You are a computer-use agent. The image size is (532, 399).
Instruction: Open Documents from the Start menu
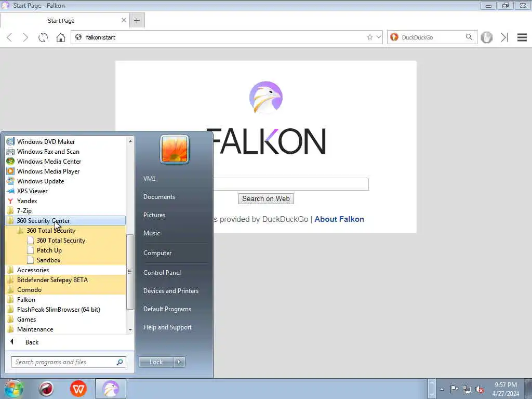[x=159, y=197]
